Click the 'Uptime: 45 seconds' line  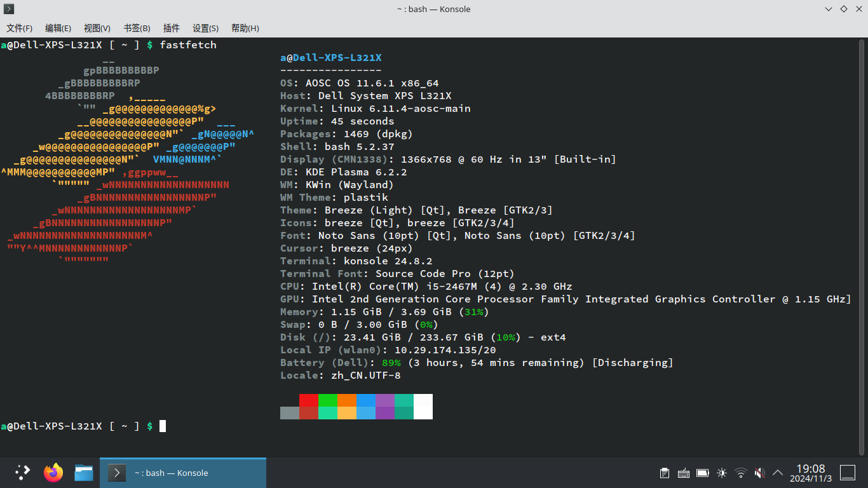pos(337,121)
